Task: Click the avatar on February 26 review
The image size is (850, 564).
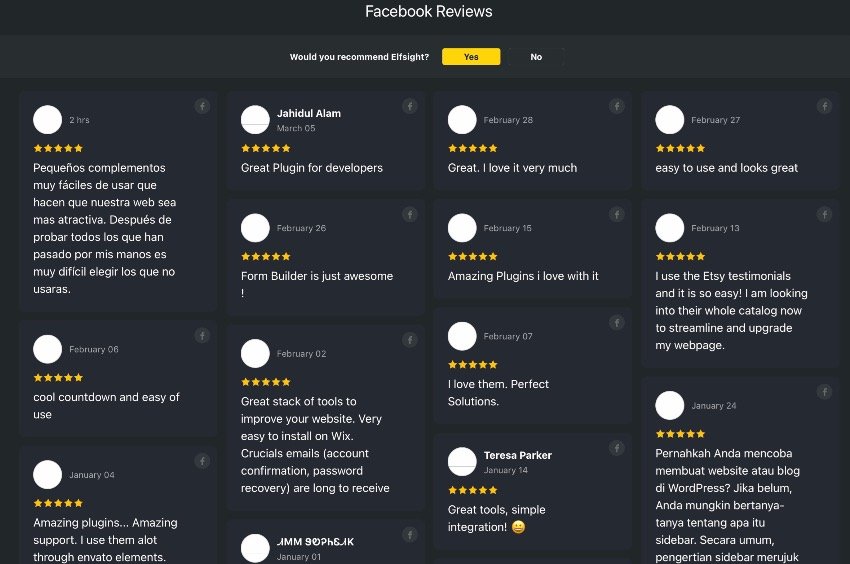Action: tap(255, 228)
